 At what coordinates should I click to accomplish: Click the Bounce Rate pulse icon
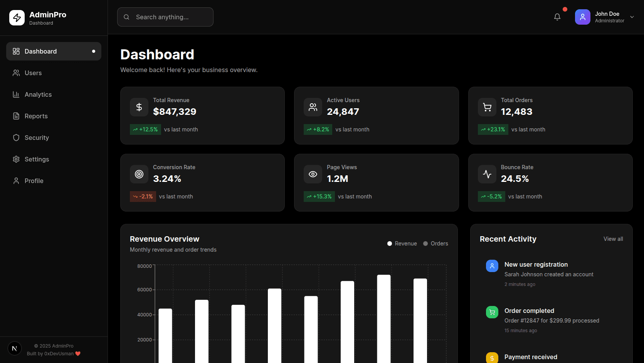tap(487, 174)
